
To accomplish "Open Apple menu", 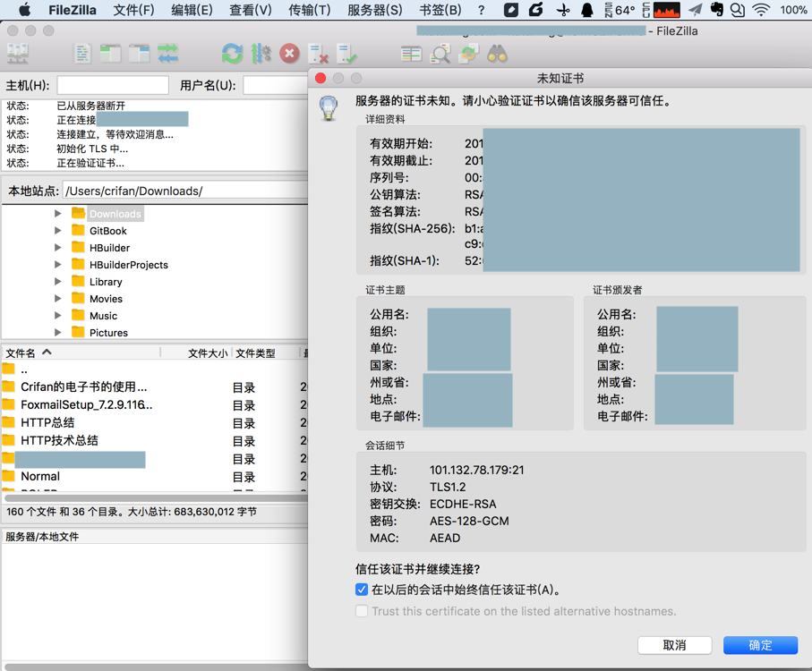I will click(24, 10).
